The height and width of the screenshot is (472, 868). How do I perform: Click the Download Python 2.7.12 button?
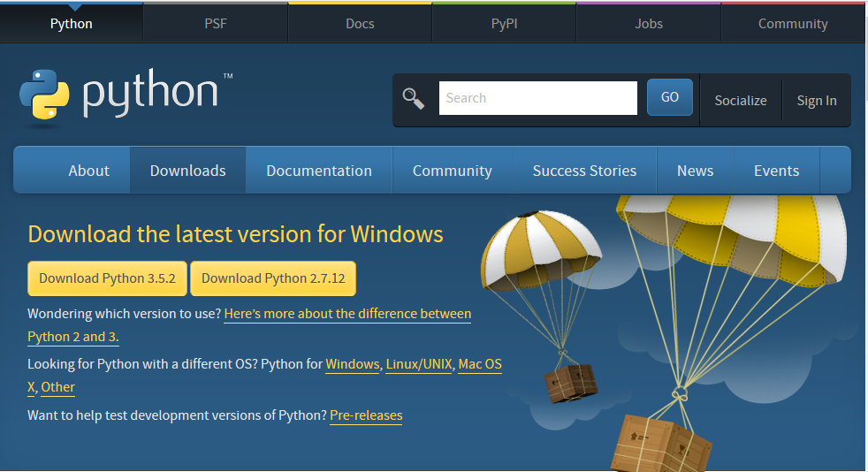tap(273, 278)
